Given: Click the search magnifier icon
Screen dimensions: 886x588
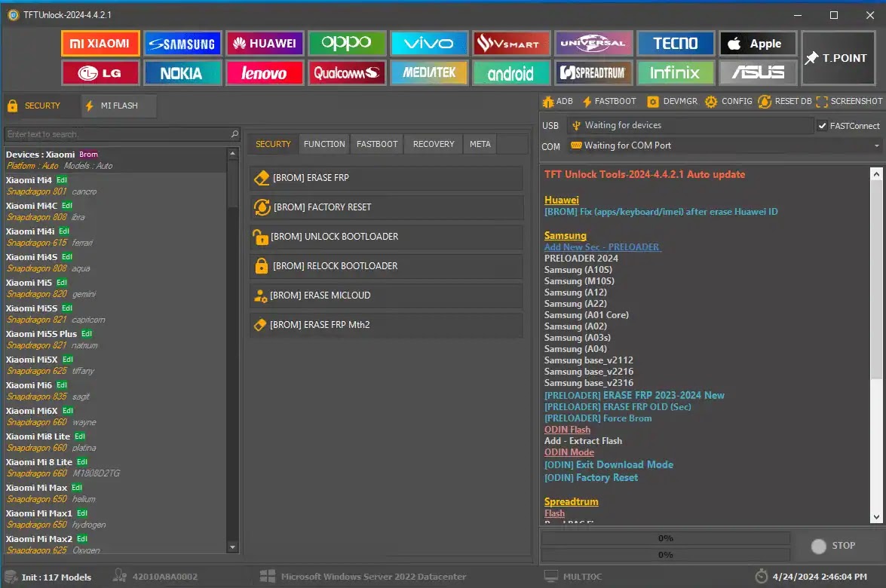Looking at the screenshot, I should (x=235, y=134).
